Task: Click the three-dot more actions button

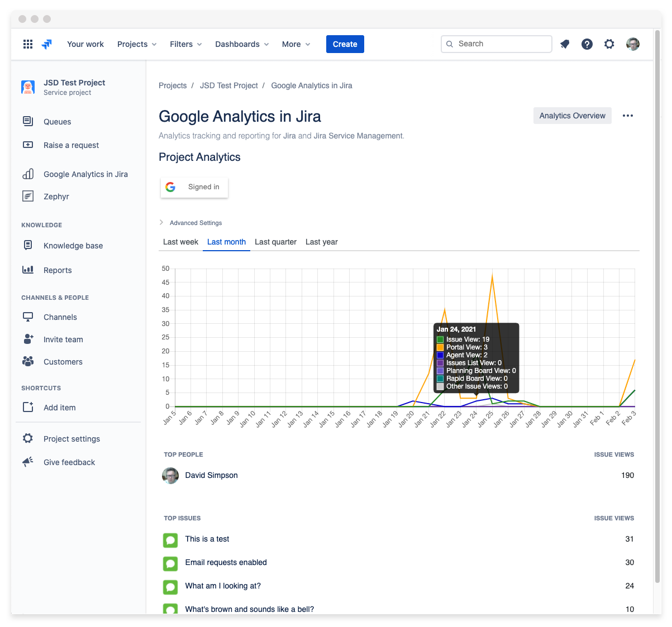Action: click(628, 116)
